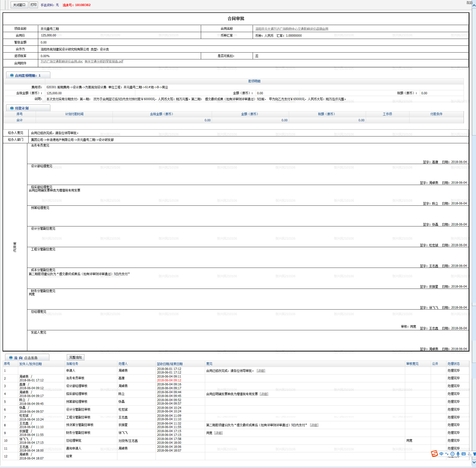This screenshot has height=468, width=476.
Task: Click the blue dot beside 合同款项明细
Action: tap(12, 75)
